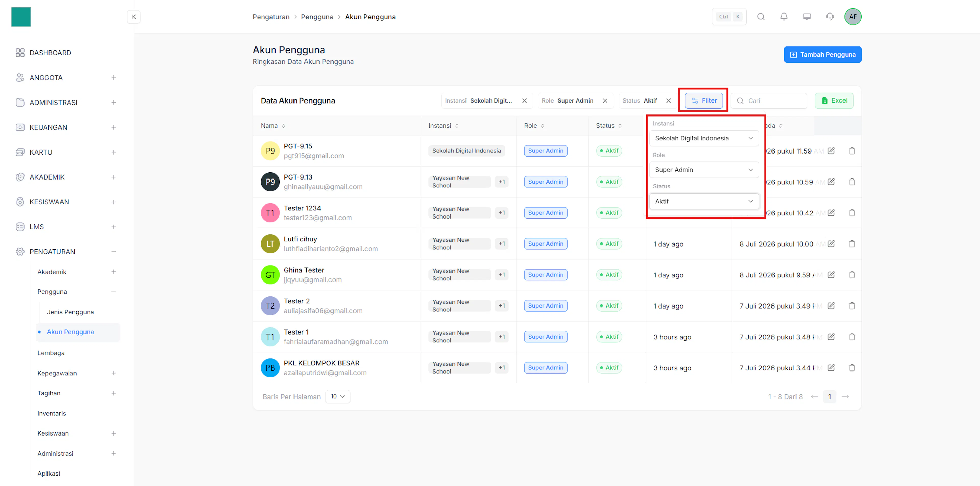Expand the Kepegawaian settings submenu

click(x=113, y=373)
